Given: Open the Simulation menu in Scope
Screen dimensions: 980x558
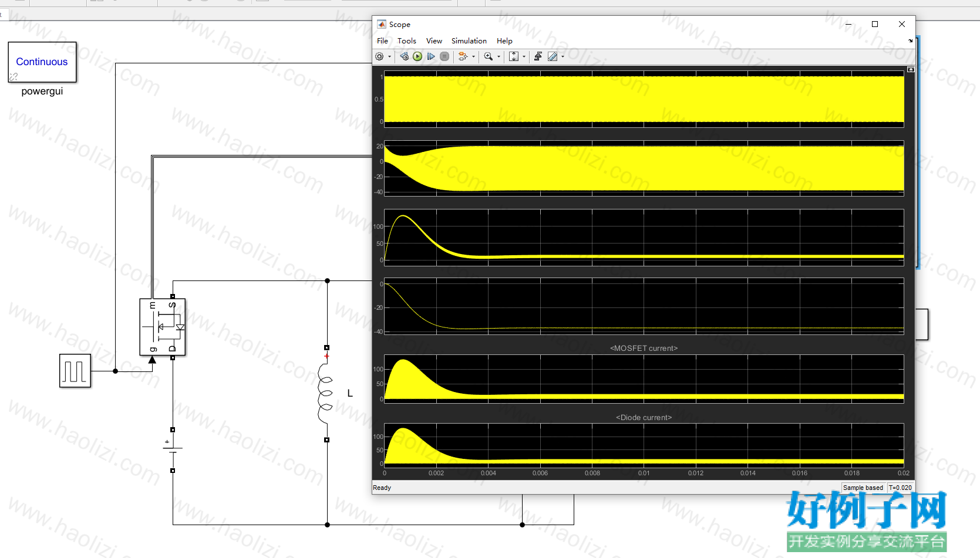Looking at the screenshot, I should click(x=469, y=40).
